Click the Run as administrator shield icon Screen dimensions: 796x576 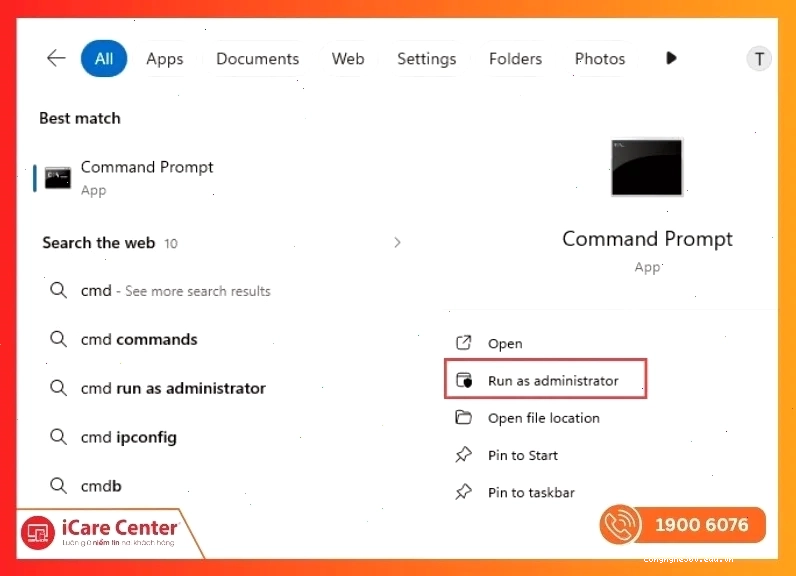(464, 380)
